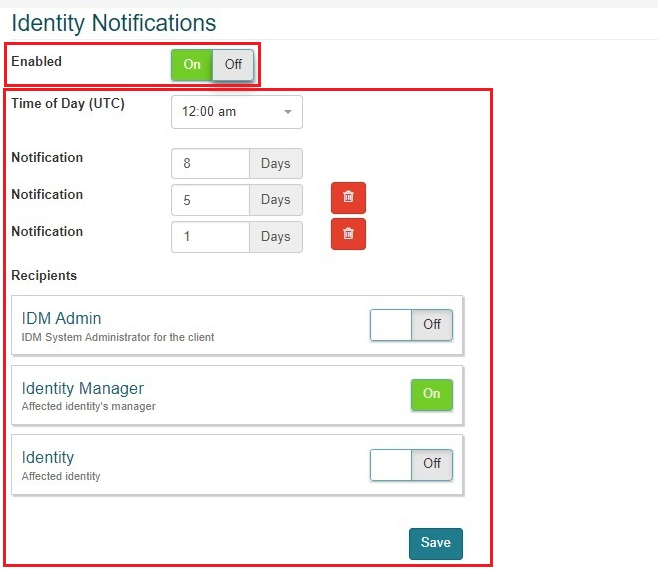Turn off Identity Manager recipient toggle
This screenshot has height=571, width=658.
pos(431,394)
